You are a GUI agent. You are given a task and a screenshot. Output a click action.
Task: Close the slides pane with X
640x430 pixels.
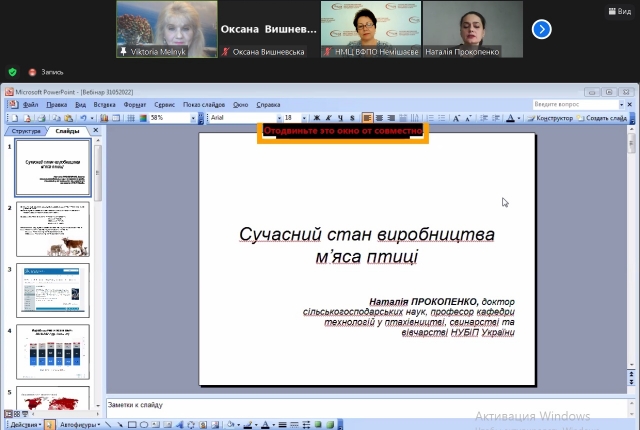click(96, 130)
